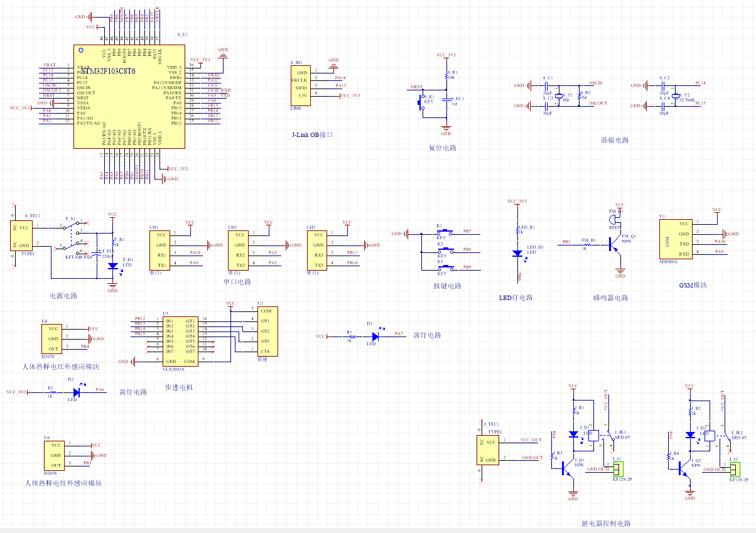Click the 'NRST' net label in reset circuit
This screenshot has width=756, height=533.
[x=416, y=87]
